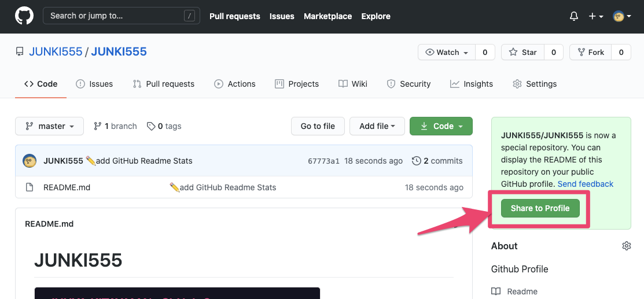The width and height of the screenshot is (644, 299).
Task: Select the Code tab
Action: click(x=41, y=84)
